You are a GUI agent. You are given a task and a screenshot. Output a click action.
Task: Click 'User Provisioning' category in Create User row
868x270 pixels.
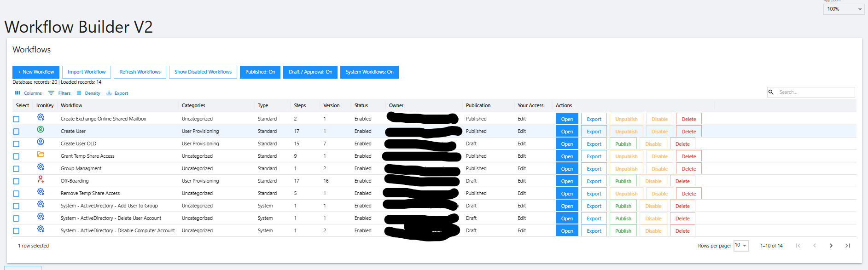(200, 131)
